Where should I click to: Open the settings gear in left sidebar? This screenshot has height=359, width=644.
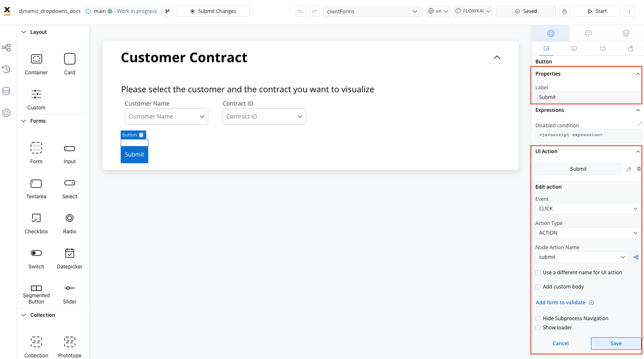[6, 113]
